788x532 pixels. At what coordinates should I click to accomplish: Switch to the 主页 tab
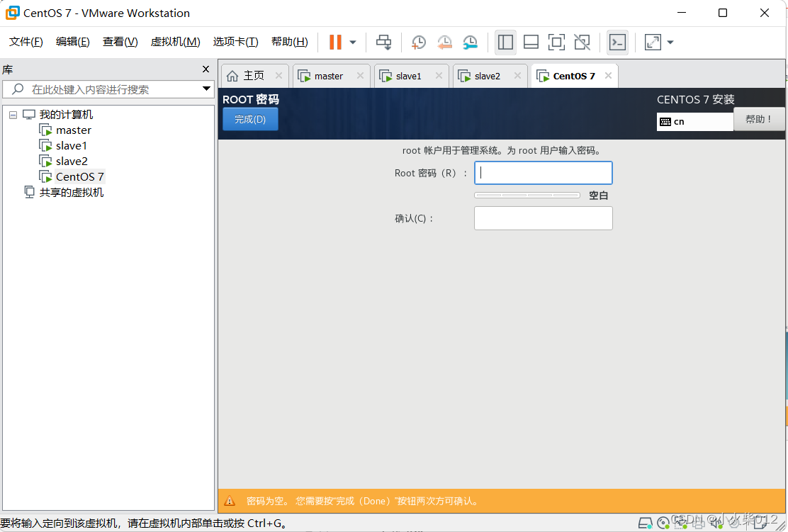click(254, 76)
